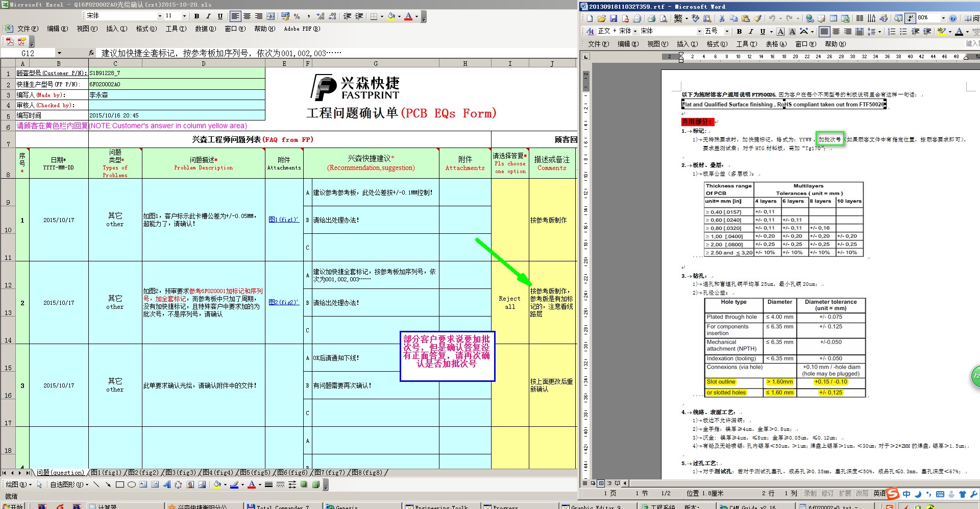Click Excel formula bar text field
Screen dimensions: 980x509
coord(337,53)
